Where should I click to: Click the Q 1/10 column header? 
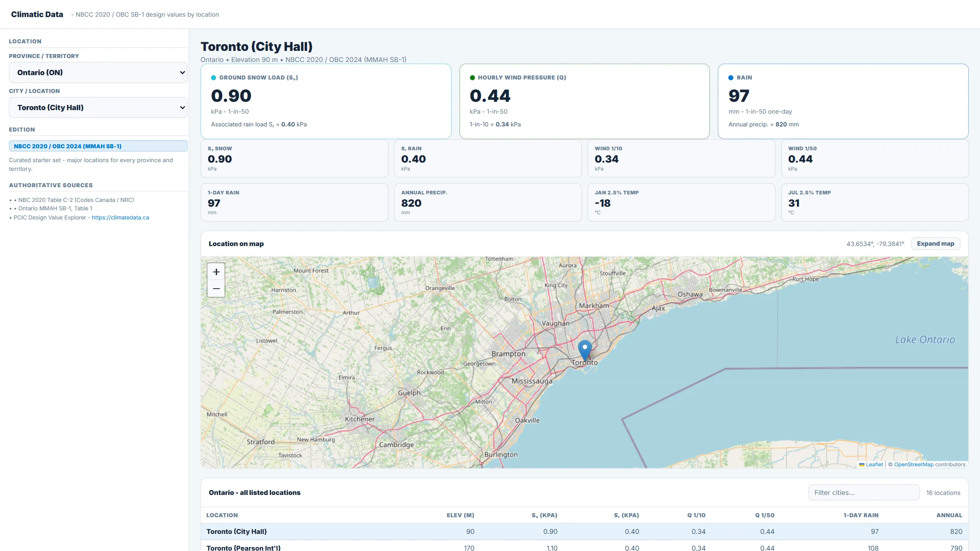point(696,515)
